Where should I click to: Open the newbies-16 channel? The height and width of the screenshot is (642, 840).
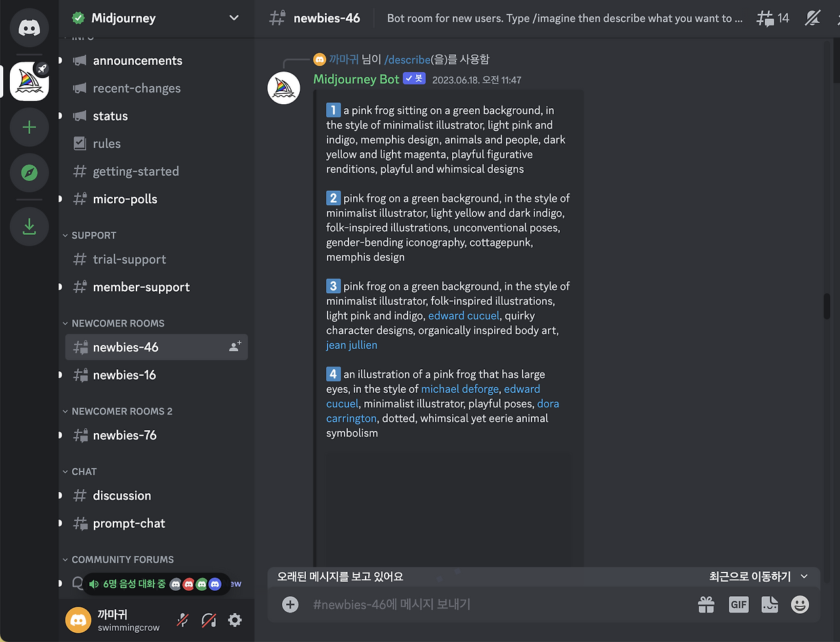click(156, 375)
